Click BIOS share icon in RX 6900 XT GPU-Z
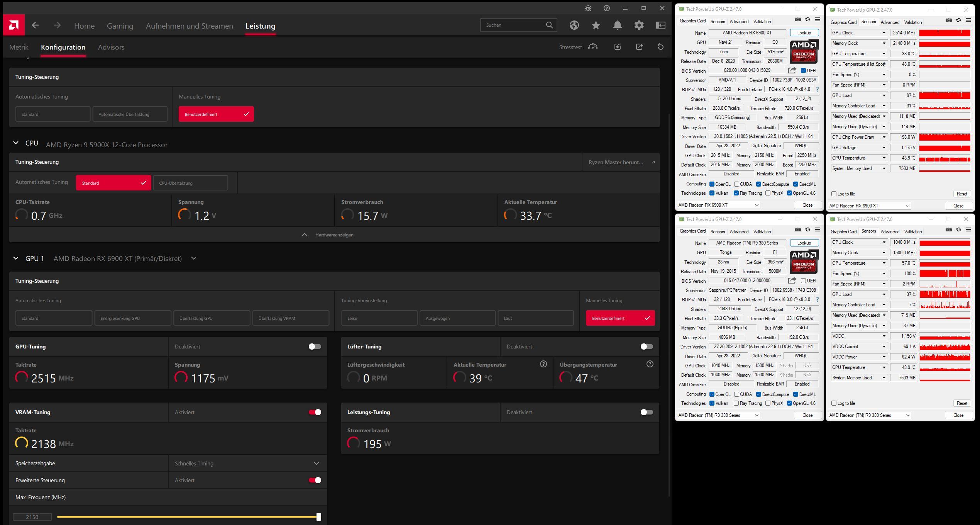This screenshot has height=525, width=980. 792,70
